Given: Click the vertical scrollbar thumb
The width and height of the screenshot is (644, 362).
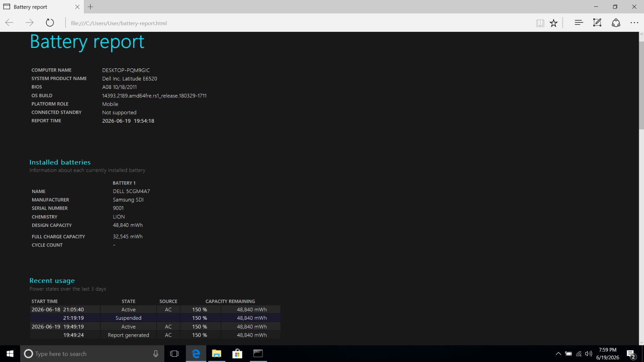Looking at the screenshot, I should pos(641,84).
